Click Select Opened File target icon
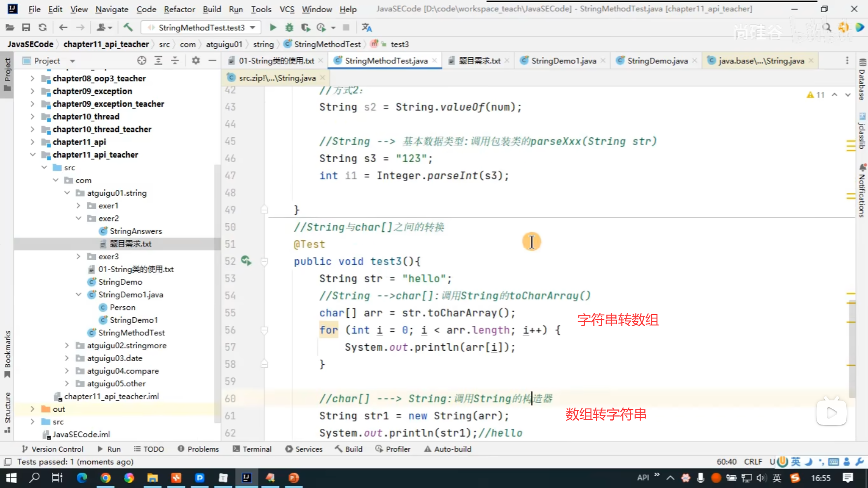 pyautogui.click(x=142, y=61)
